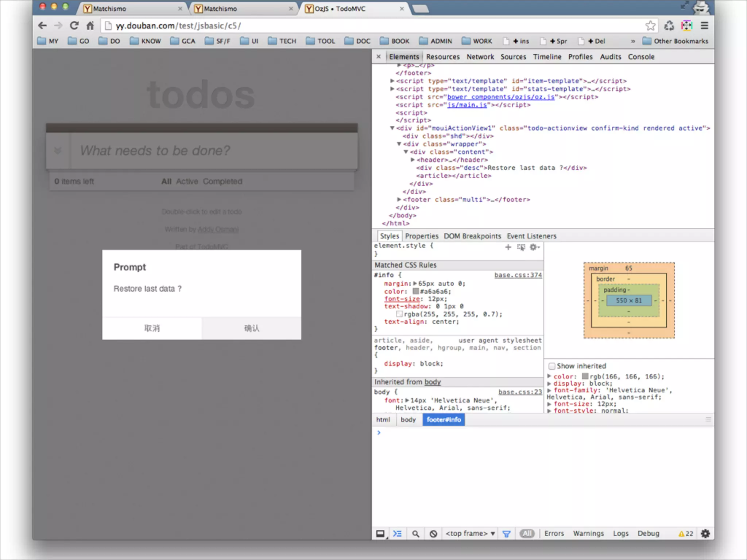The image size is (747, 560).
Task: Open the base.css:374 source link
Action: (x=518, y=275)
